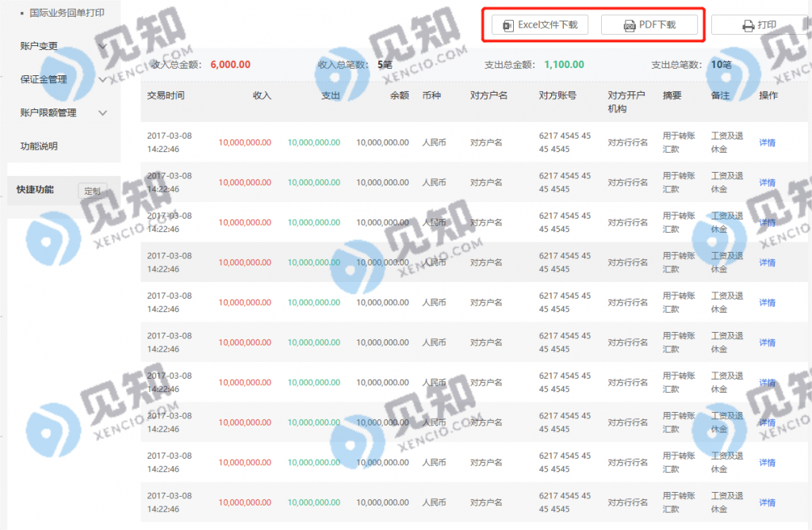
Task: Click the 余额 column header
Action: tap(399, 95)
